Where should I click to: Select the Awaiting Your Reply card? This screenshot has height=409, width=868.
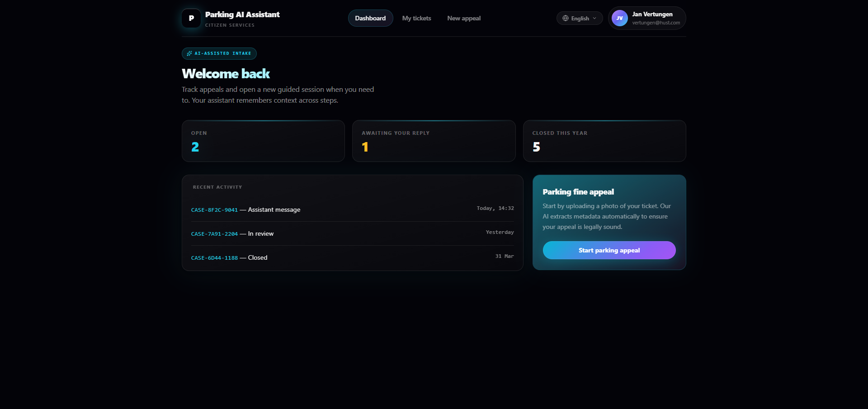[434, 141]
